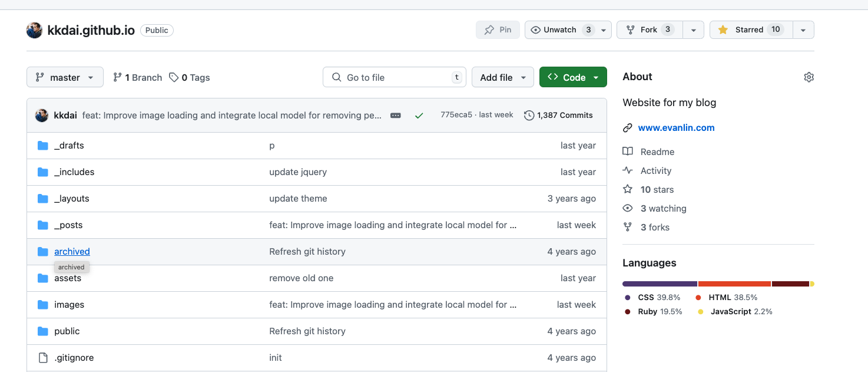Open commit message 'p' for _drafts
Image resolution: width=868 pixels, height=372 pixels.
click(x=272, y=146)
